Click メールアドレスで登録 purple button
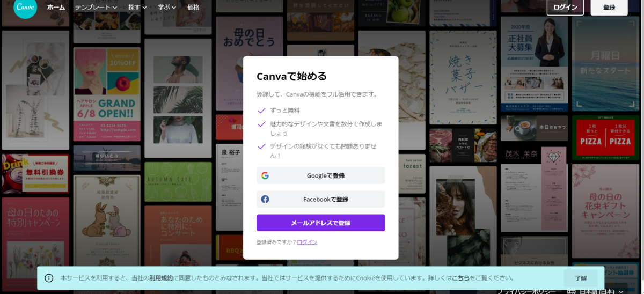Viewport: 644px width, 294px height. click(320, 223)
